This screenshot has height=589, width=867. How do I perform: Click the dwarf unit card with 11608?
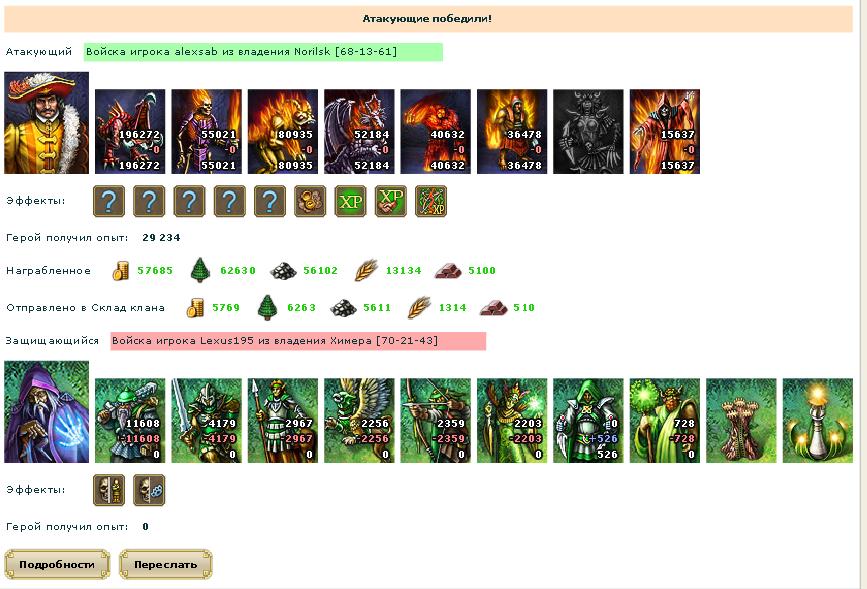(130, 420)
